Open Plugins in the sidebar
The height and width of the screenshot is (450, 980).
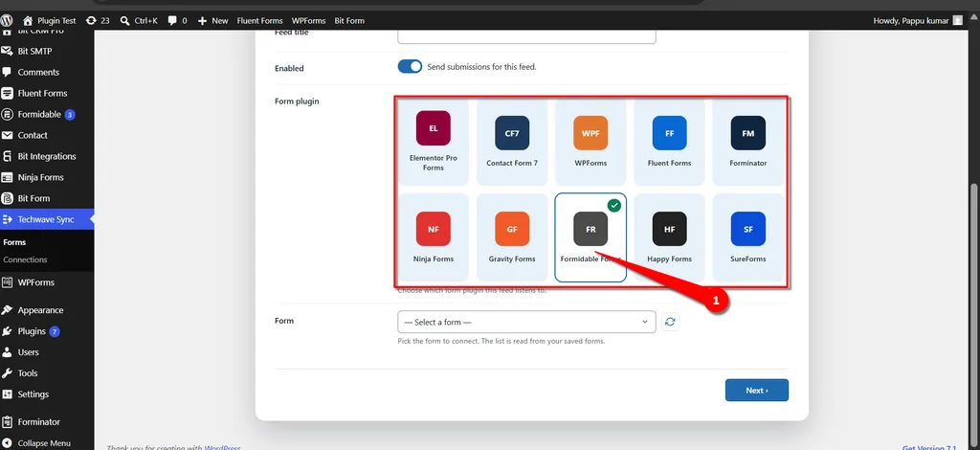[x=47, y=331]
